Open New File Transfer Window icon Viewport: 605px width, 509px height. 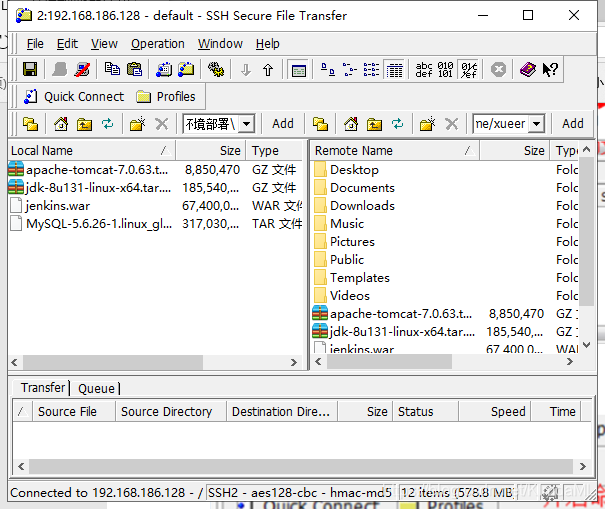[x=186, y=69]
